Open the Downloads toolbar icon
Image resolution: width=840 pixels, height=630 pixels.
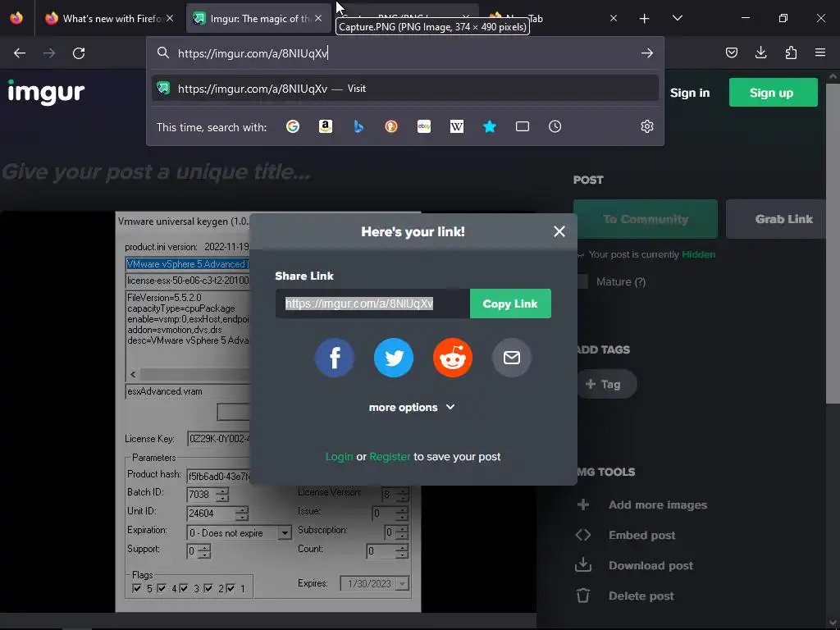(760, 52)
